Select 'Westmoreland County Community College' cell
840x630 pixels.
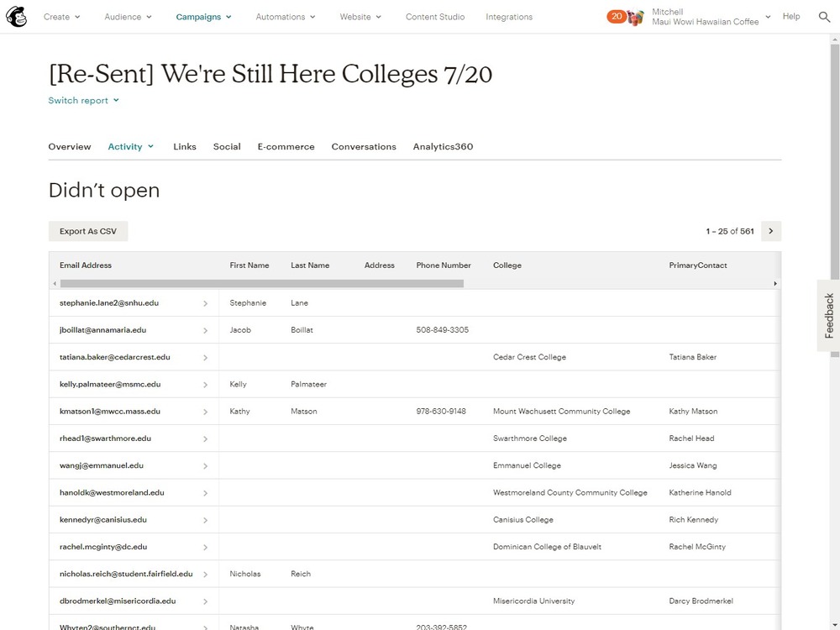coord(570,492)
